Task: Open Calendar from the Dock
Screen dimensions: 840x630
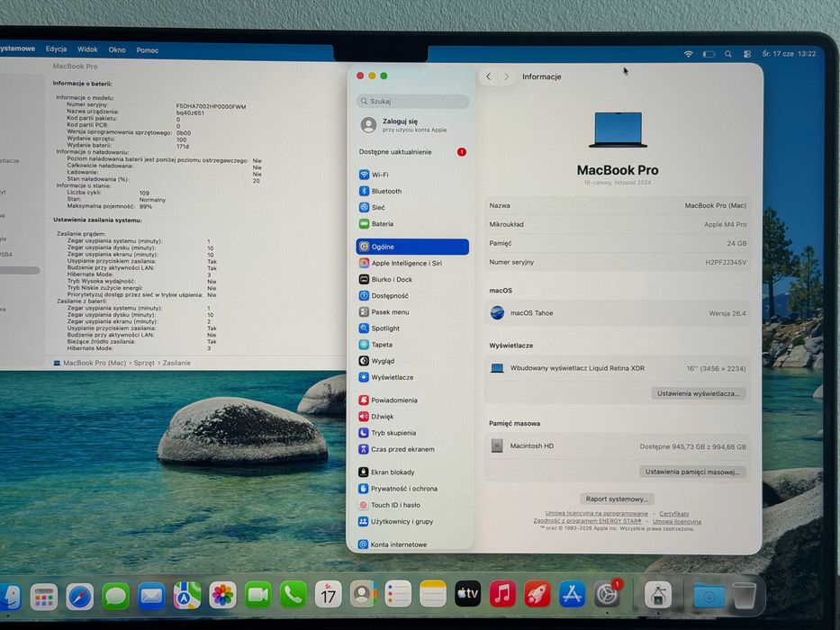Action: (x=328, y=594)
